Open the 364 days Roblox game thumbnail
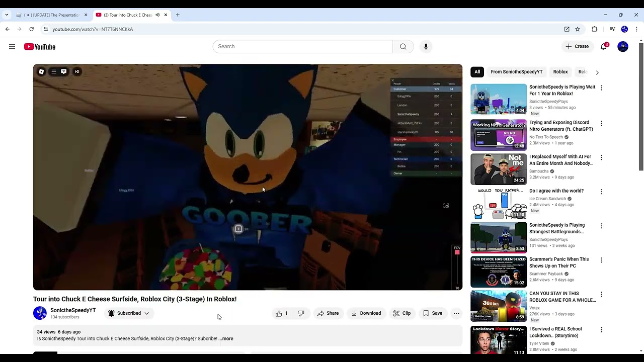644x362 pixels. click(499, 306)
